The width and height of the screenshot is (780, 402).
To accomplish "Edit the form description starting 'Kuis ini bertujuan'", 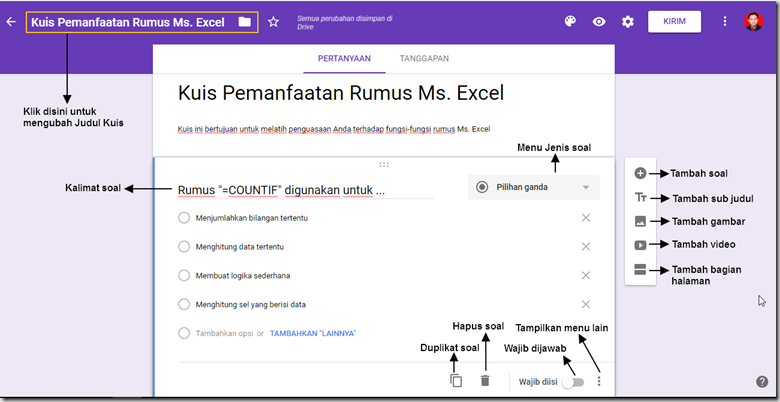I will [334, 129].
